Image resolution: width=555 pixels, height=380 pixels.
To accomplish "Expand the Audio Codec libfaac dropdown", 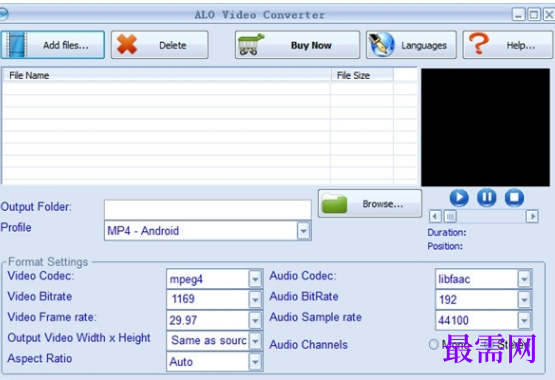I will 524,279.
